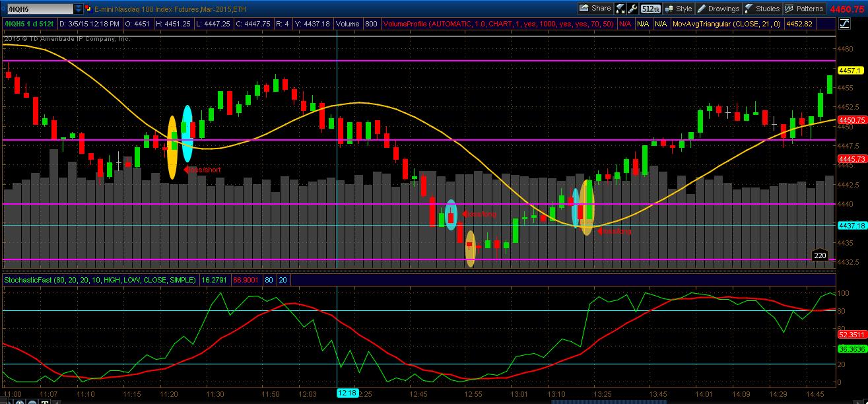Image resolution: width=868 pixels, height=404 pixels.
Task: Click the H: 4451.25 high value
Action: [174, 24]
